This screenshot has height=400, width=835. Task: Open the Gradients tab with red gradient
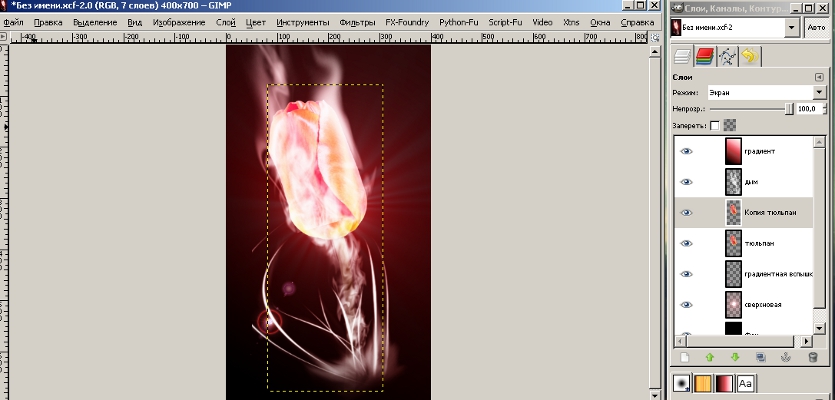coord(724,383)
